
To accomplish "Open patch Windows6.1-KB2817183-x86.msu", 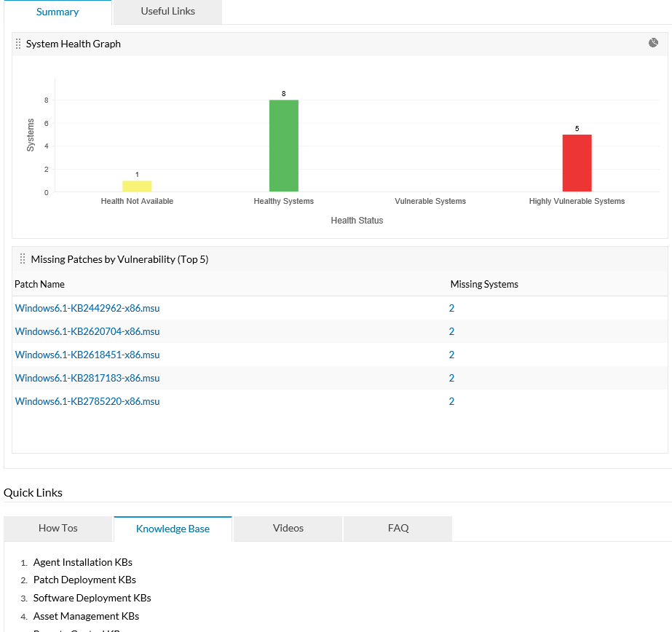I will (87, 378).
